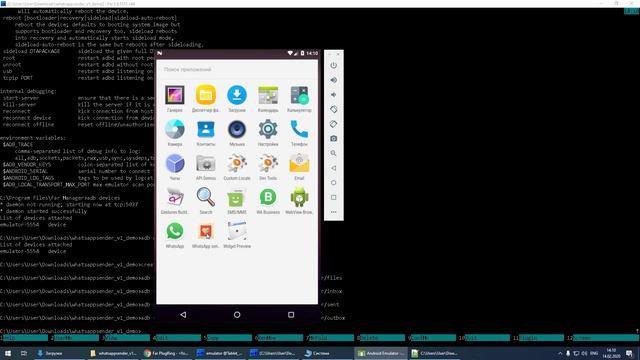Open the Android Settings gear app
This screenshot has height=360, width=640.
tap(268, 129)
